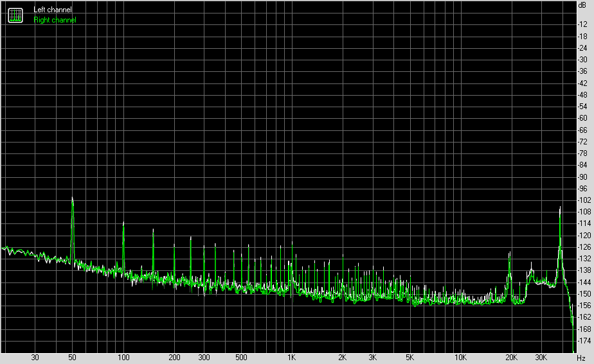Click the -48 dB axis value

pos(582,95)
